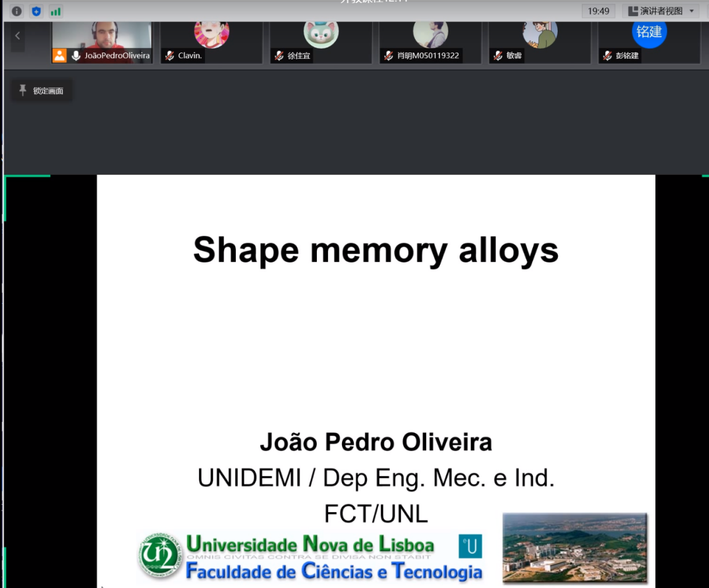Viewport: 709px width, 588px height.
Task: Click muted mic icon for 肖明M050119322
Action: [x=388, y=56]
